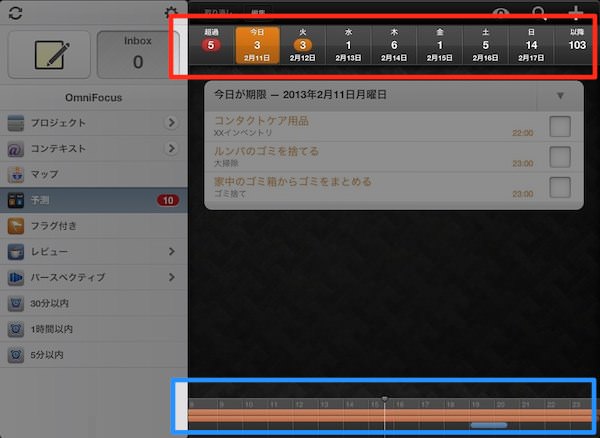Screen dimensions: 600x438
Task: Select the 土 2月16日 tab
Action: click(485, 45)
